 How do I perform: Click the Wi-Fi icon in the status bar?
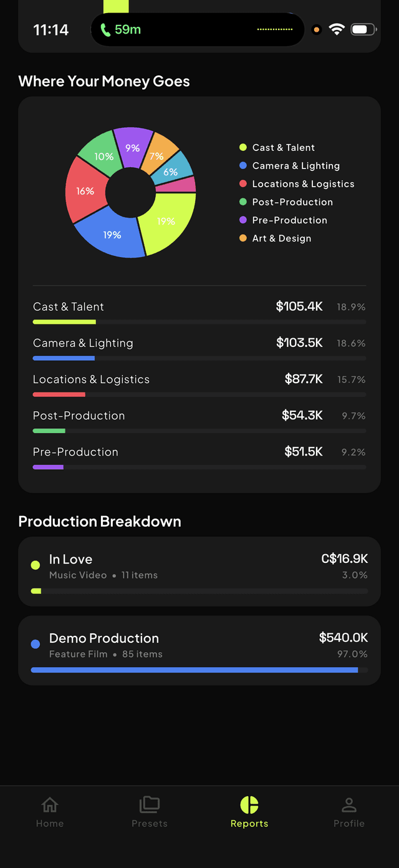click(x=337, y=29)
